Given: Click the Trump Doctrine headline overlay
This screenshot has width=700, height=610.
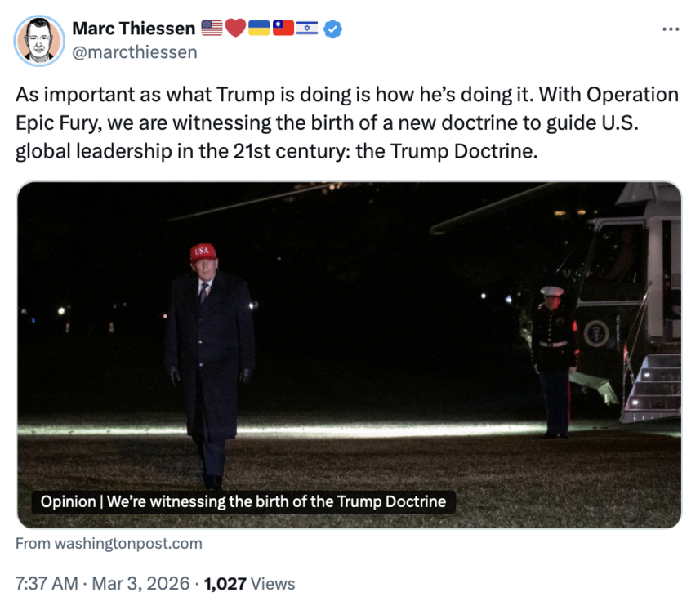Looking at the screenshot, I should [243, 501].
